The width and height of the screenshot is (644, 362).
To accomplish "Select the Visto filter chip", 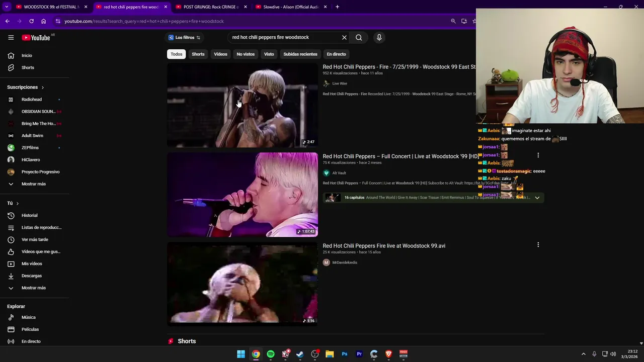I will [269, 54].
